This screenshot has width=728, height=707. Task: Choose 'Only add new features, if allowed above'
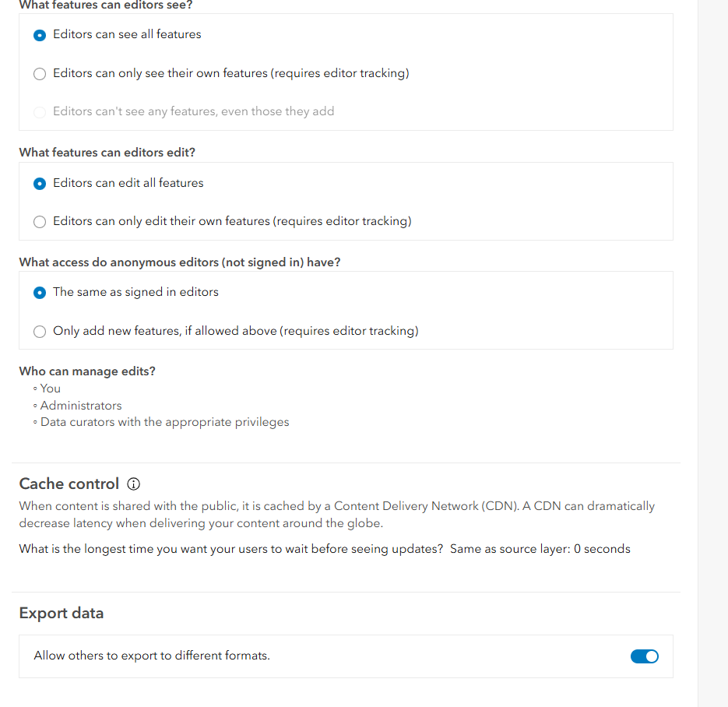click(40, 332)
